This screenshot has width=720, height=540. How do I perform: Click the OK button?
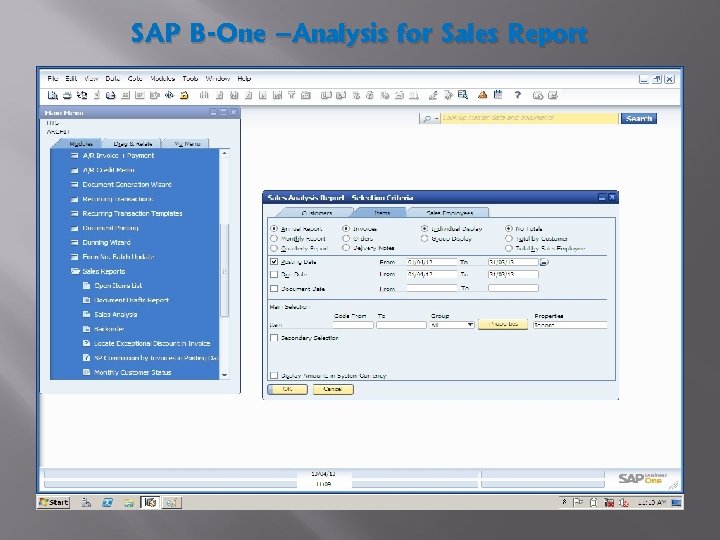287,389
